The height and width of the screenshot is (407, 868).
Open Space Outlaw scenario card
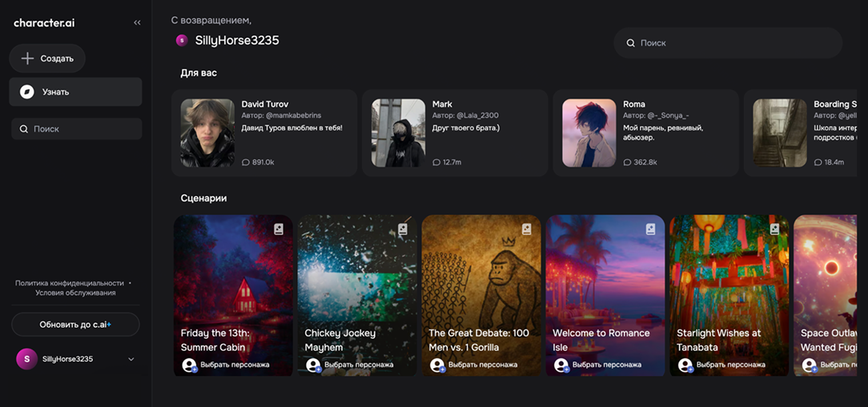pyautogui.click(x=825, y=296)
